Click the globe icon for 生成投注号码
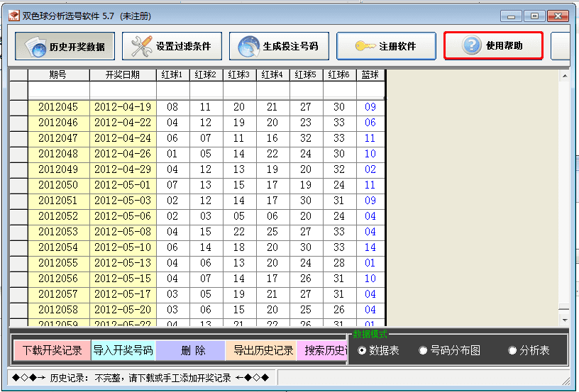 (x=249, y=47)
